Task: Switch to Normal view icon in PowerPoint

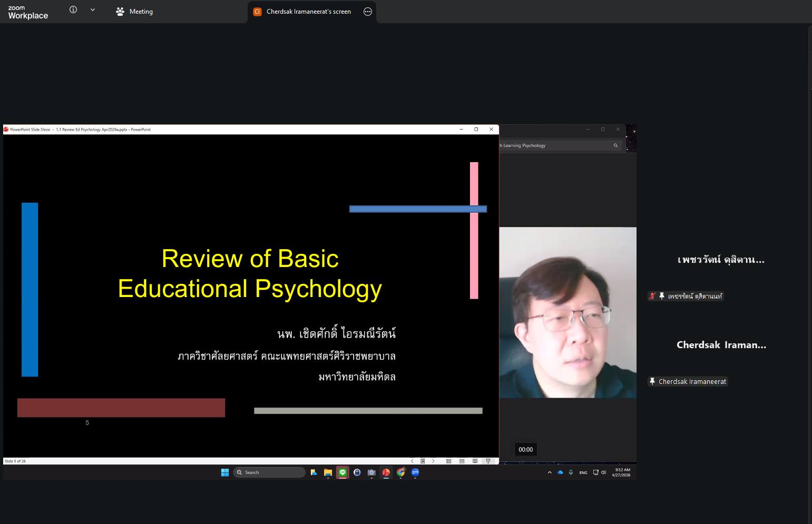Action: (x=448, y=461)
